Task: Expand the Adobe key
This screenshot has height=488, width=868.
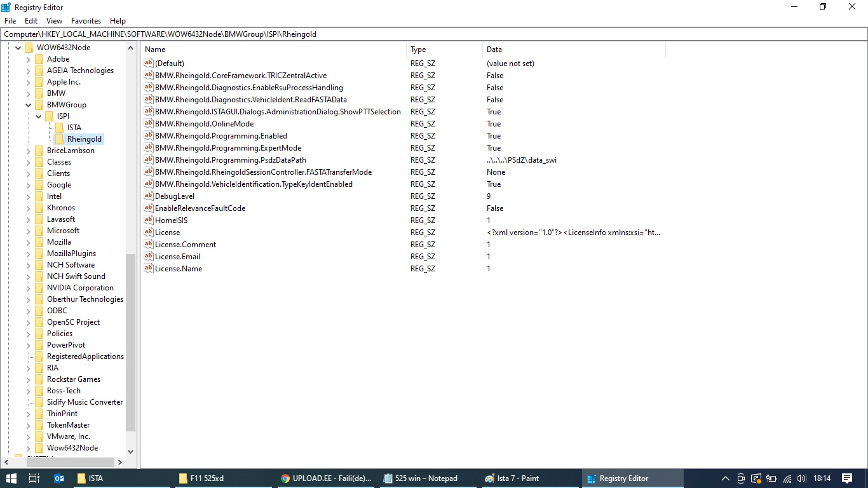Action: click(28, 59)
